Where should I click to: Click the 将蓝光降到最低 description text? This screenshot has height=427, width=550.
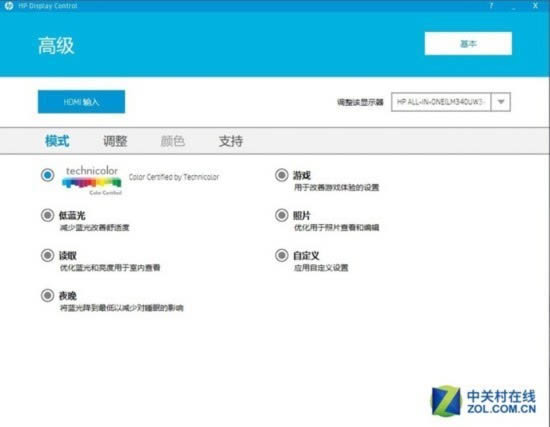click(121, 308)
